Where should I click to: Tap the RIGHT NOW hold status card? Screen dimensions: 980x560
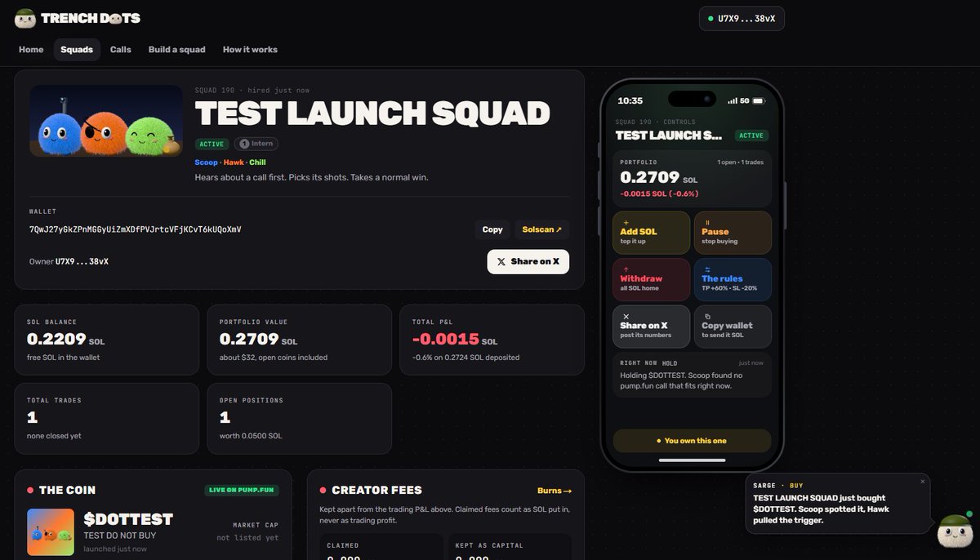[692, 375]
